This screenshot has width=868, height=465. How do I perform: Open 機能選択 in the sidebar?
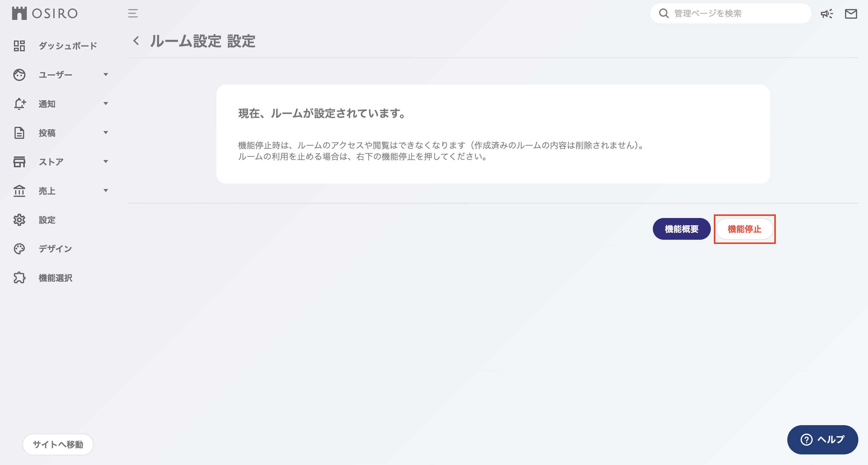tap(55, 277)
